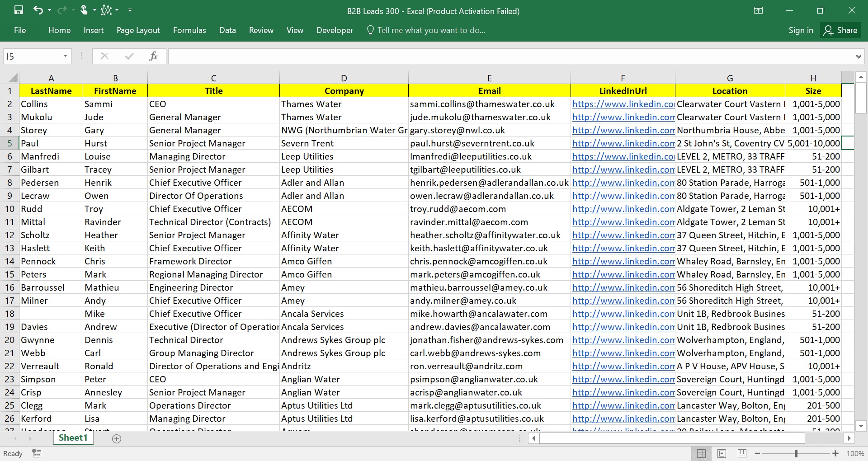Click the Sign in link
Screen dimensions: 868x461
coord(800,30)
